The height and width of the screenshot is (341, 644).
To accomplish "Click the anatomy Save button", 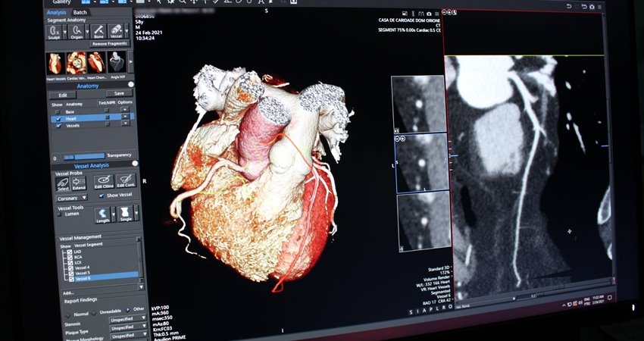I will tap(119, 93).
